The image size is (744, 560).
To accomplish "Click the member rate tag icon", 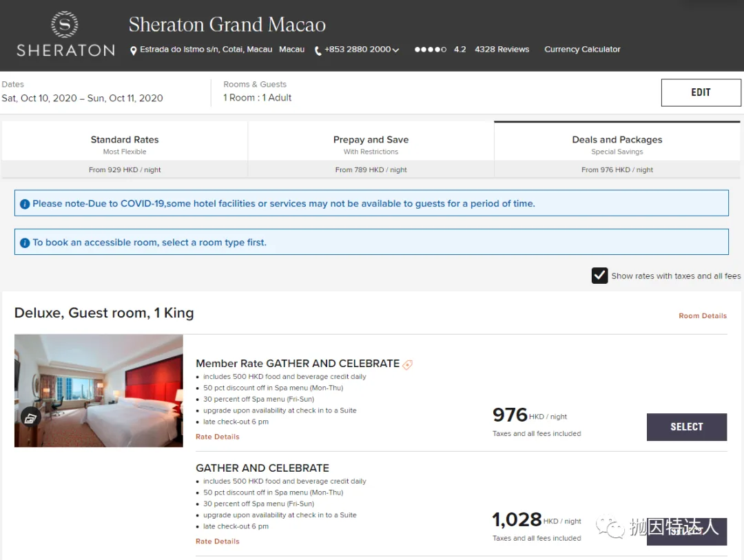I will point(408,364).
